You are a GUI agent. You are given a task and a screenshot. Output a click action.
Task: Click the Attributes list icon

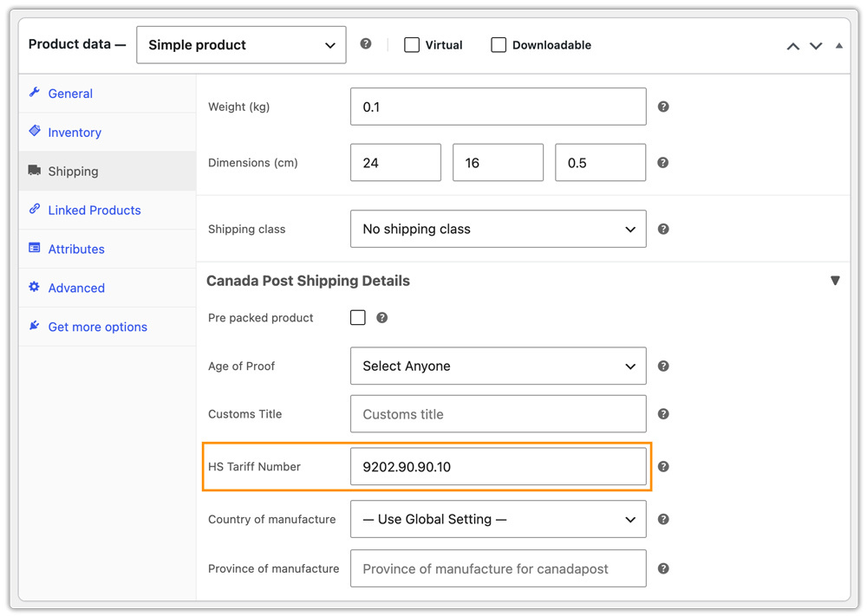coord(35,248)
